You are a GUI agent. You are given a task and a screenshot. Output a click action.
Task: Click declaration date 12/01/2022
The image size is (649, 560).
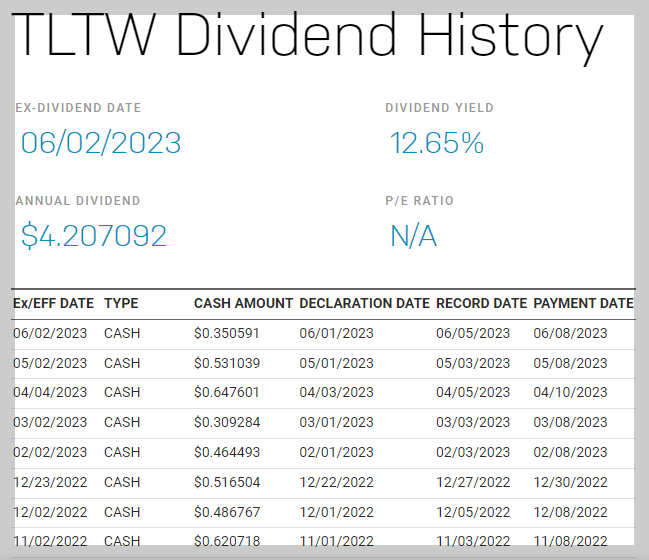337,512
